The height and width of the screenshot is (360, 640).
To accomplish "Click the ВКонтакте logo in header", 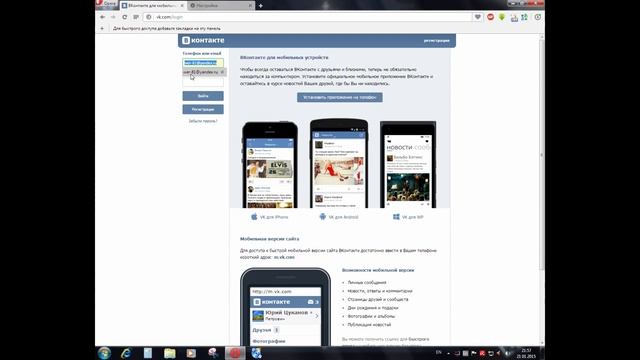I will (203, 40).
